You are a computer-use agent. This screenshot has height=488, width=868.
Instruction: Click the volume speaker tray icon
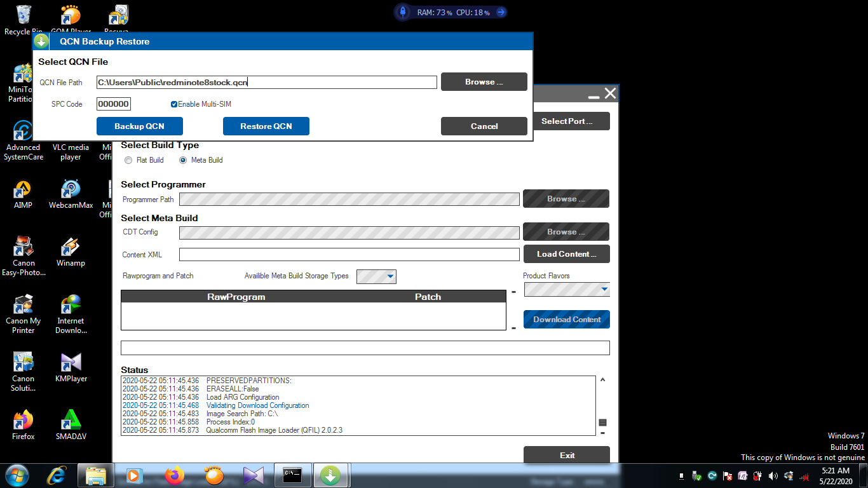point(773,476)
